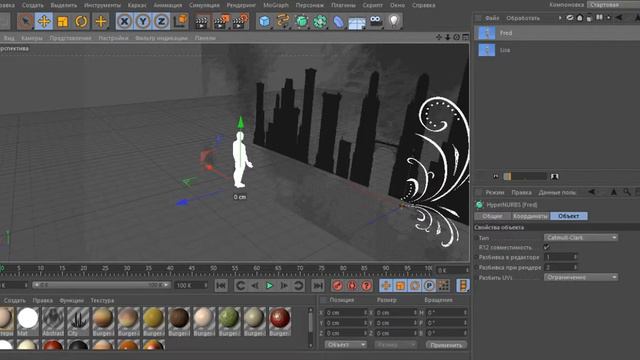Screen dimensions: 640x360
Task: Add a camera object
Action: [376, 21]
